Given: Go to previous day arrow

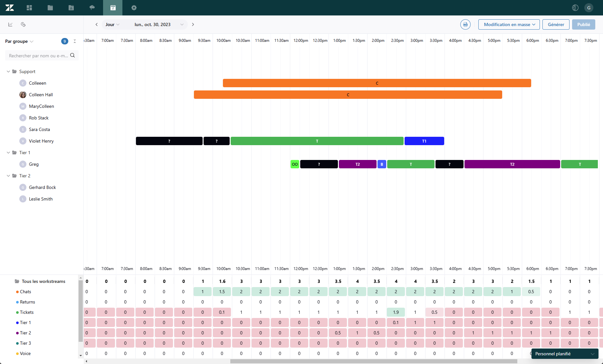Looking at the screenshot, I should (x=97, y=24).
